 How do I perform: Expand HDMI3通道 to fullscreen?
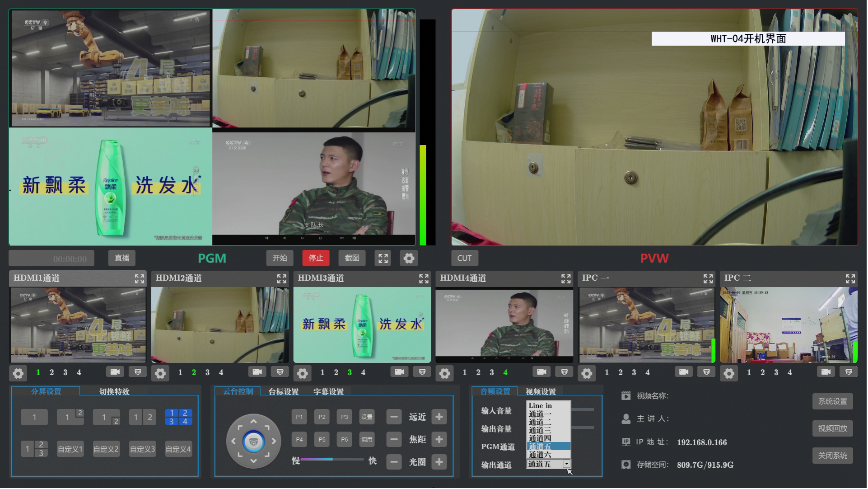click(x=424, y=278)
